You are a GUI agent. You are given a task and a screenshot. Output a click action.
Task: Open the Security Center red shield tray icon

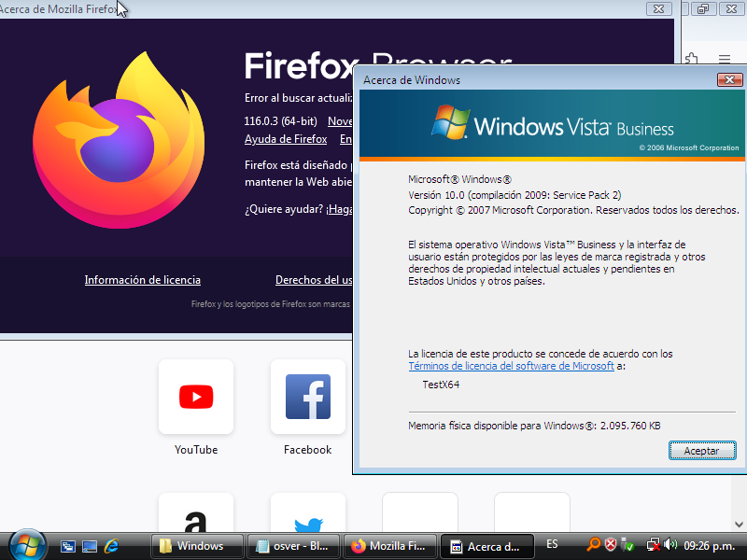click(611, 544)
